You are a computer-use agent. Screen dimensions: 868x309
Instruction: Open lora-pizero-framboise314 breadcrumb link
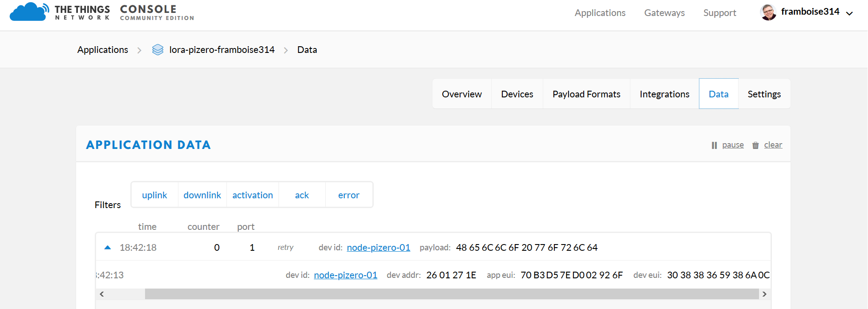click(222, 50)
